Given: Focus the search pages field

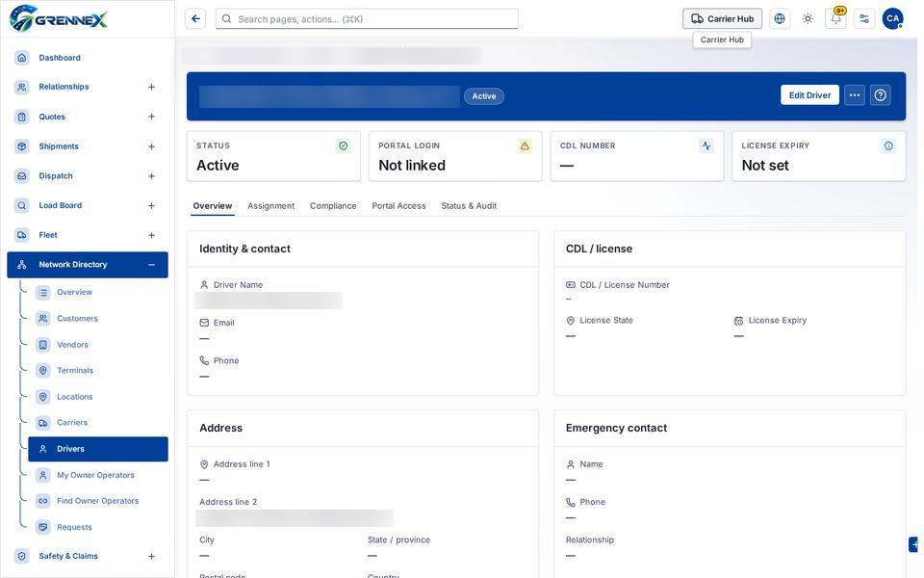Looking at the screenshot, I should (367, 19).
